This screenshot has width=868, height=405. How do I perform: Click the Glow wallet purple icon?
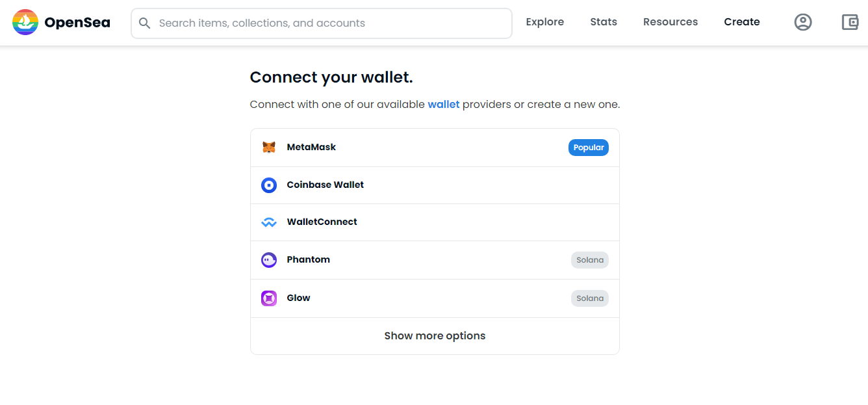[269, 298]
